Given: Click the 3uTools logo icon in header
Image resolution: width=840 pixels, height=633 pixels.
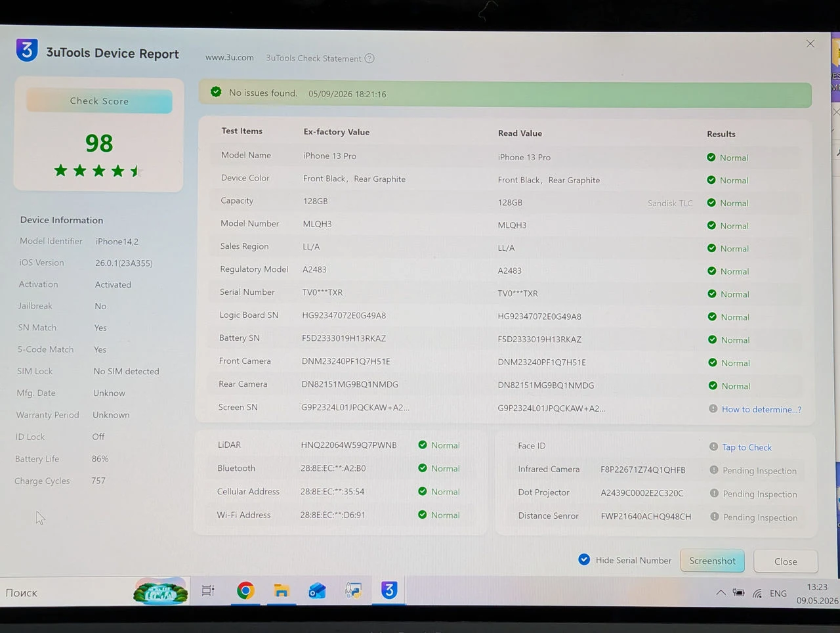Looking at the screenshot, I should click(27, 50).
